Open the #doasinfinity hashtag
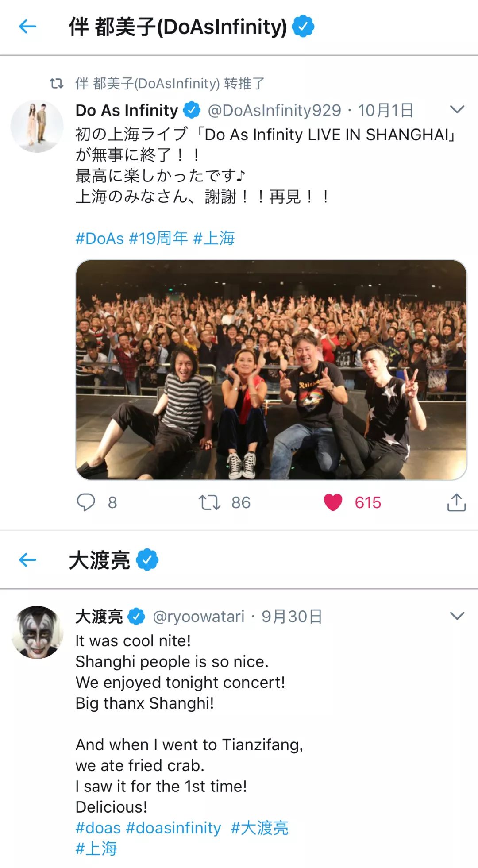 pos(173,828)
